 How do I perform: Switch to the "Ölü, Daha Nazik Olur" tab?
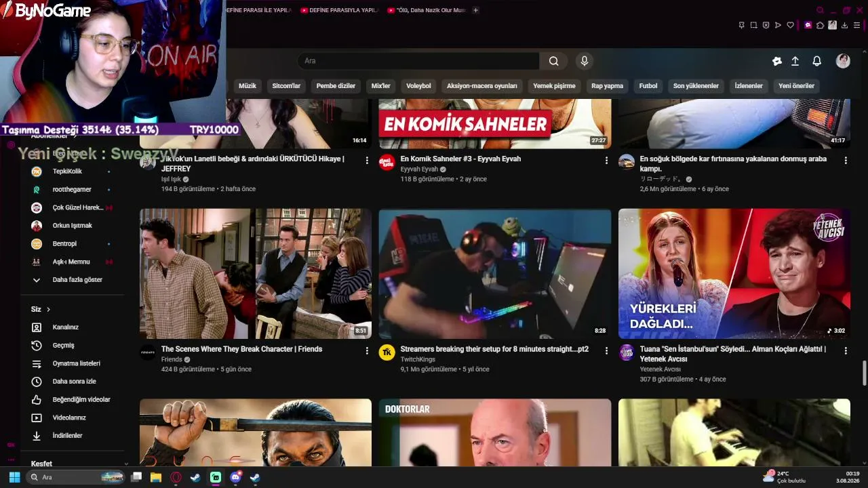[426, 10]
